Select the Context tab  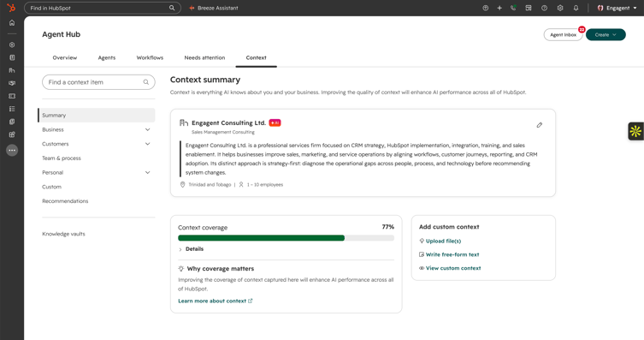click(257, 57)
